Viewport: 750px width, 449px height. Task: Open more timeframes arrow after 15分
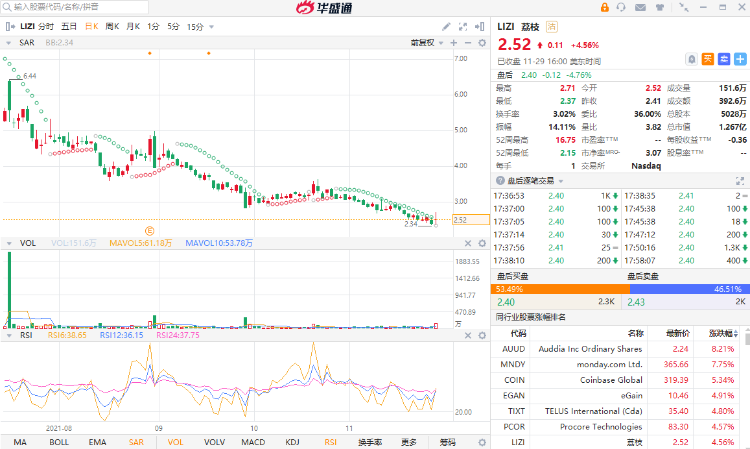211,27
